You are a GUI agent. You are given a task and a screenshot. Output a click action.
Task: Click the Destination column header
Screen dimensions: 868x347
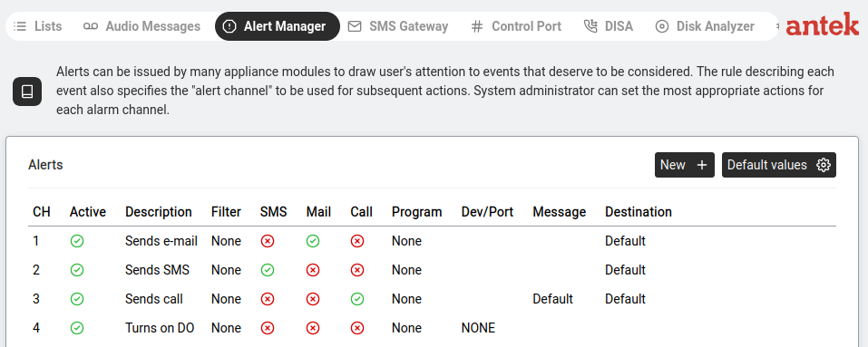[639, 212]
